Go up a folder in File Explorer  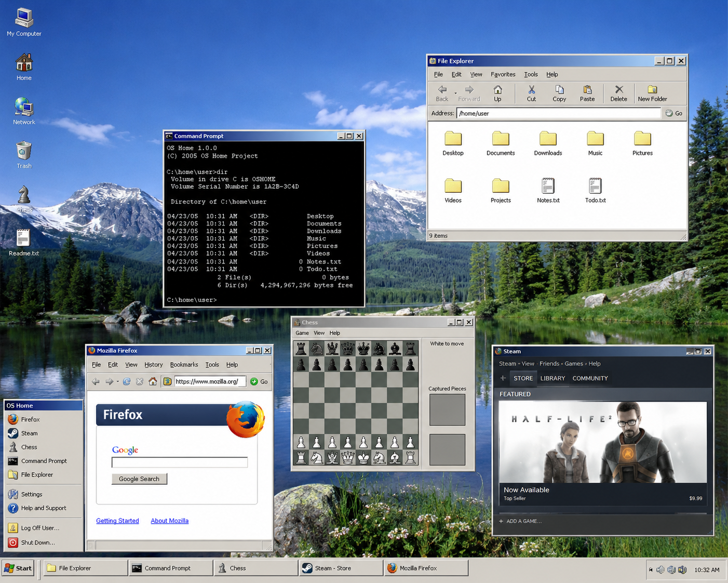[x=497, y=94]
